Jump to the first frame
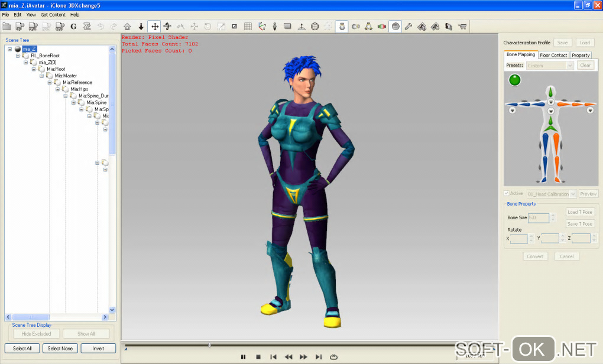The height and width of the screenshot is (364, 603). pos(273,357)
